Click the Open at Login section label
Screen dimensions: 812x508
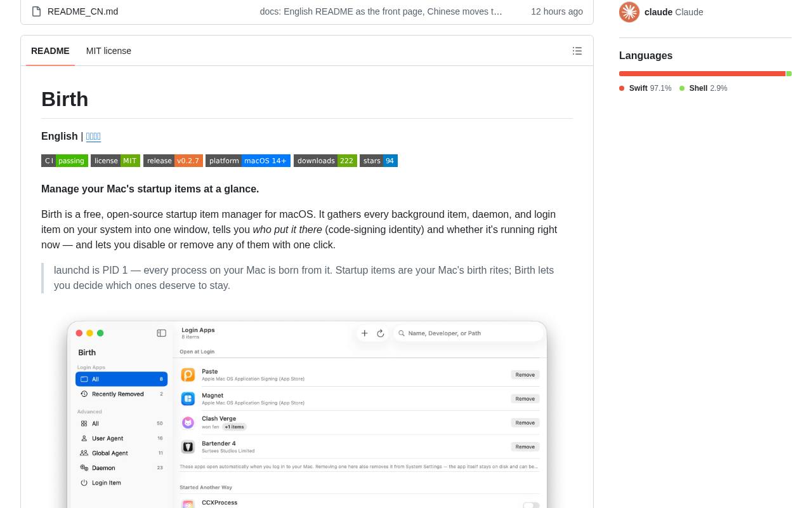click(197, 352)
